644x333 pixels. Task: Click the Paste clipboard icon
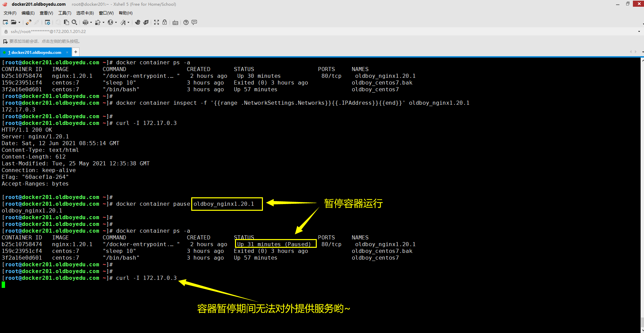(66, 22)
